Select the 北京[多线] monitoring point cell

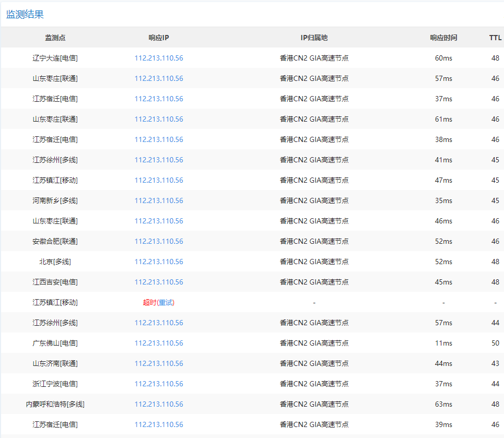55,262
